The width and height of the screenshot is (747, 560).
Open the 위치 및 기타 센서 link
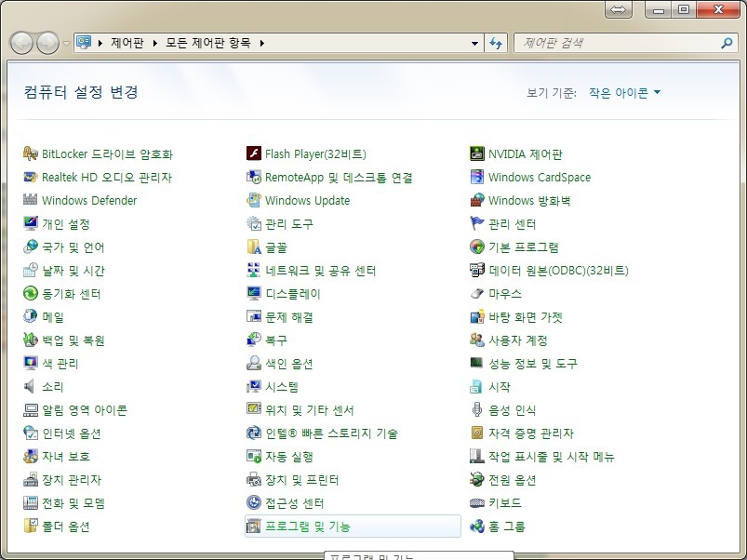pos(310,410)
